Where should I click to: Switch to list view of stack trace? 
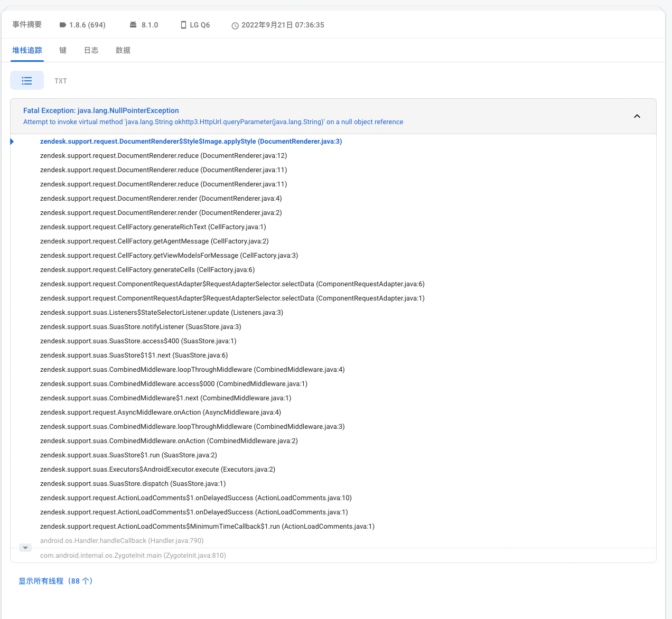27,81
